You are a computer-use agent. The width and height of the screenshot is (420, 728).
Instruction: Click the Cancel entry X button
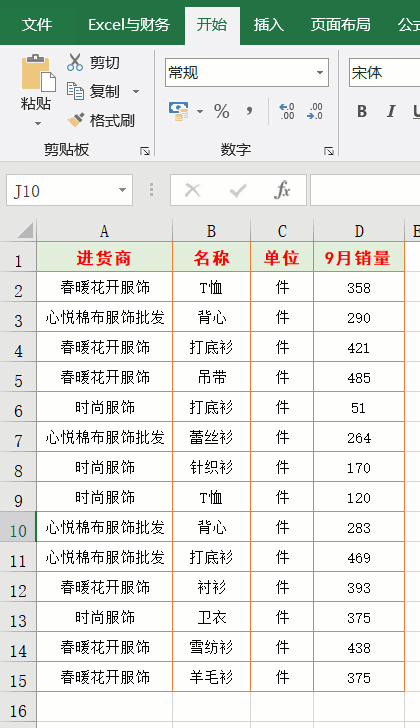click(192, 190)
